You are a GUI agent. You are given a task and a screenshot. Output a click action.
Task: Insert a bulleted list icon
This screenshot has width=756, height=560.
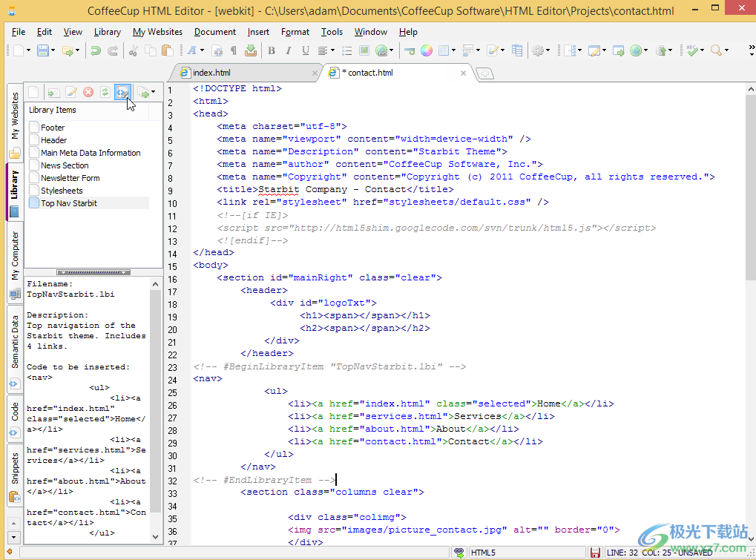346,50
